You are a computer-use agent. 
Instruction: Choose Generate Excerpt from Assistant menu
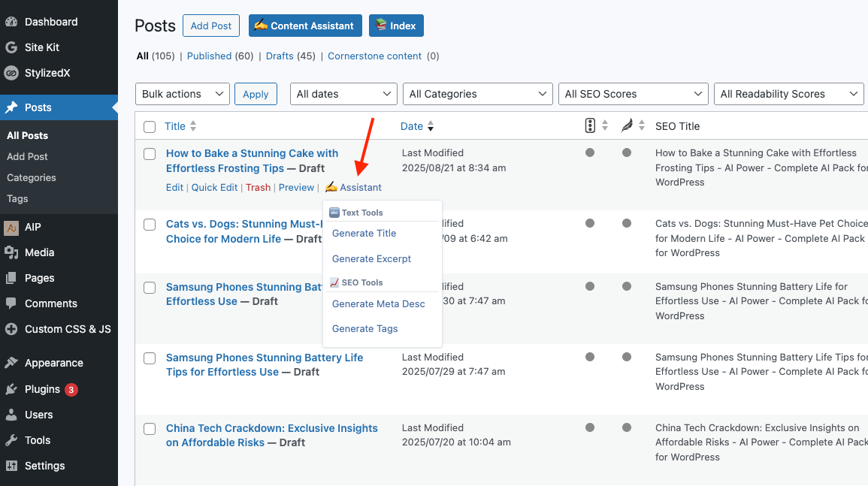tap(371, 259)
